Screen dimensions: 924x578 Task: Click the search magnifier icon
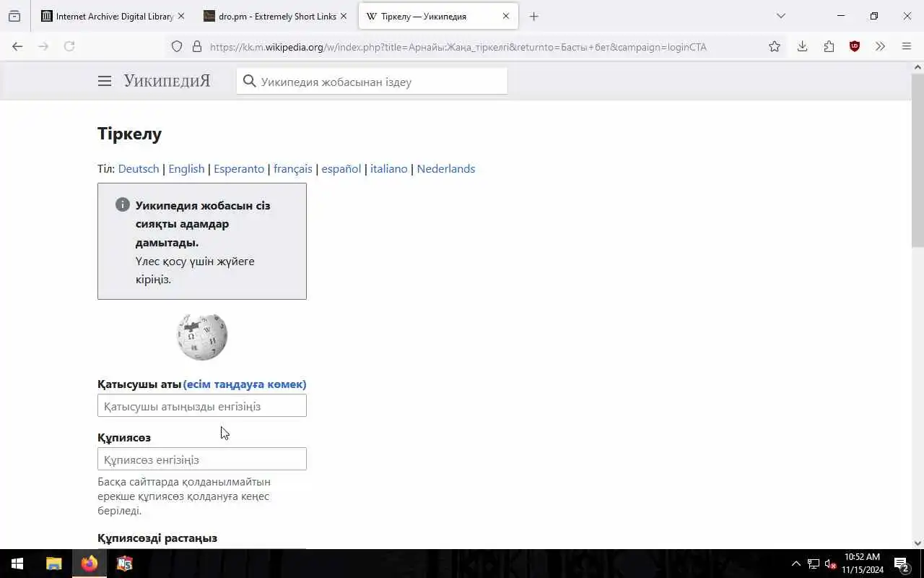250,81
